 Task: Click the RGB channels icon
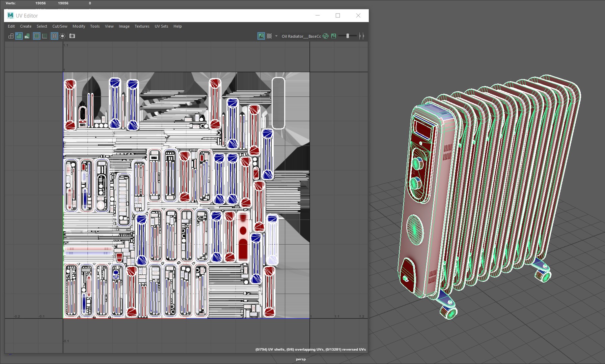point(326,36)
